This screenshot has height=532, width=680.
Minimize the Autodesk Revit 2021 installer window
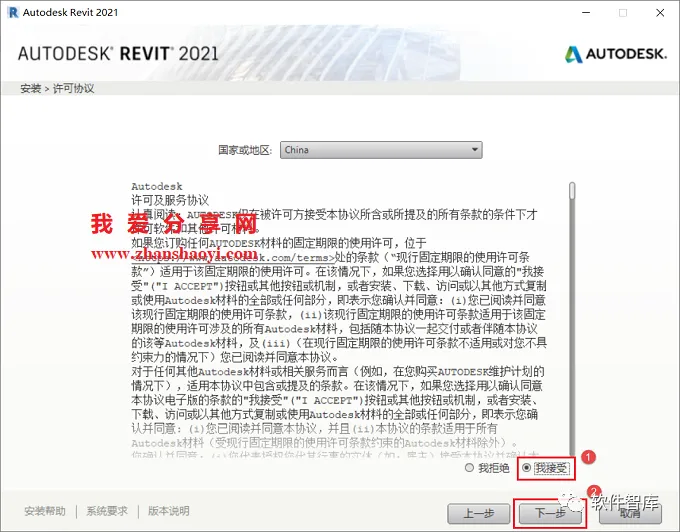[586, 13]
